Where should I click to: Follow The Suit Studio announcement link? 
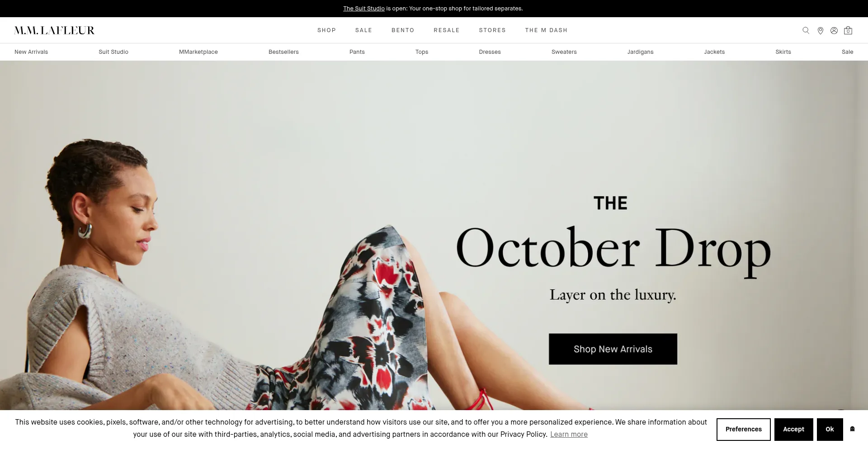pyautogui.click(x=364, y=9)
